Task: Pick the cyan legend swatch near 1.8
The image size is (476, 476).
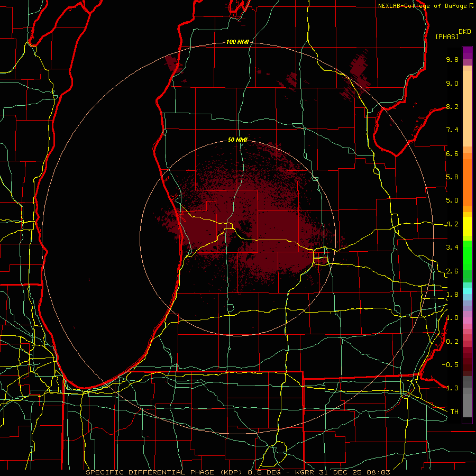Action: pyautogui.click(x=467, y=291)
